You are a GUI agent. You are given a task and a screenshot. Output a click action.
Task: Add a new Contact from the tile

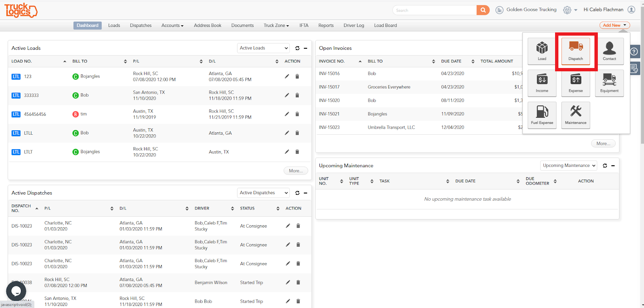click(x=609, y=51)
